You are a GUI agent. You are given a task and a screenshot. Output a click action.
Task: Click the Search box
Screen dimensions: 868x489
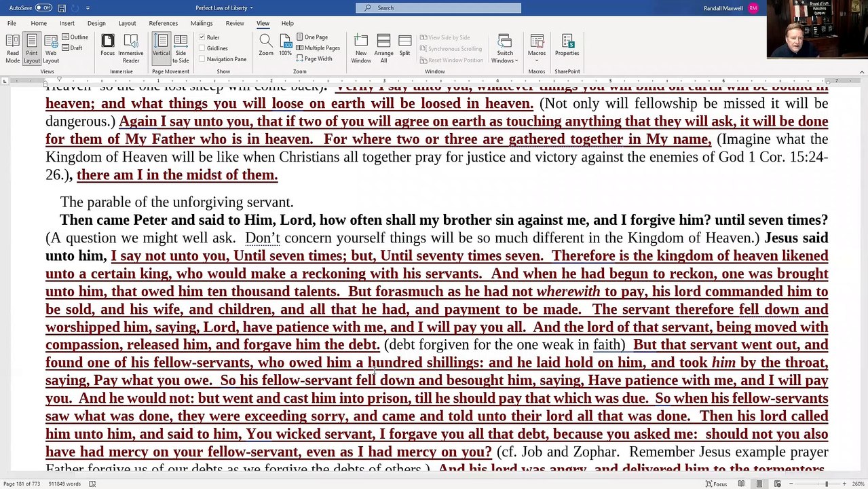coord(438,8)
